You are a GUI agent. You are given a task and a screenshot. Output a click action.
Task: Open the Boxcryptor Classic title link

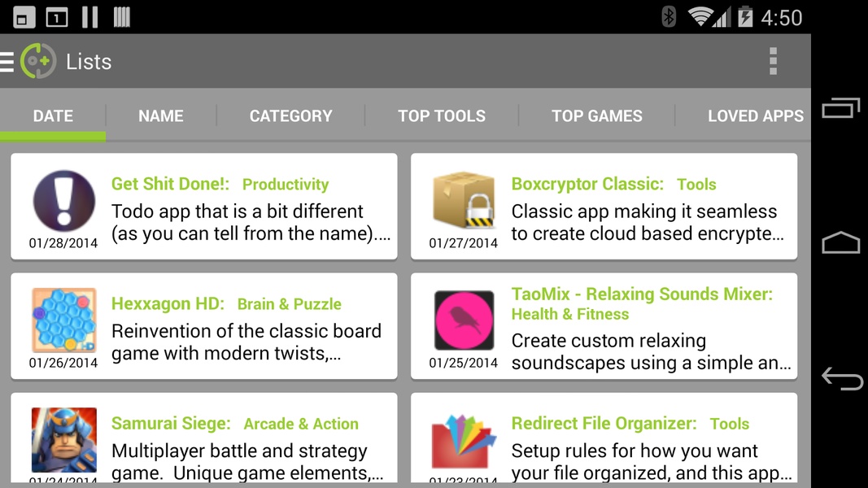(x=587, y=184)
